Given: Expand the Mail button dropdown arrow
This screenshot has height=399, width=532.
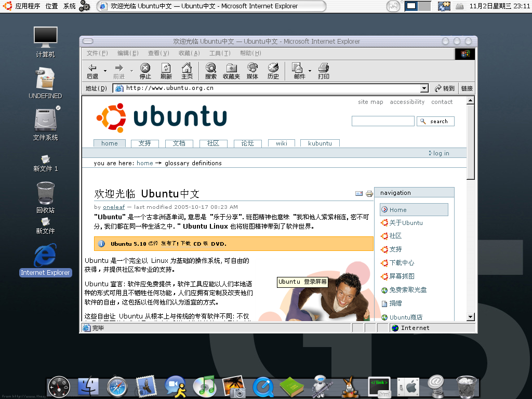Looking at the screenshot, I should pyautogui.click(x=310, y=71).
